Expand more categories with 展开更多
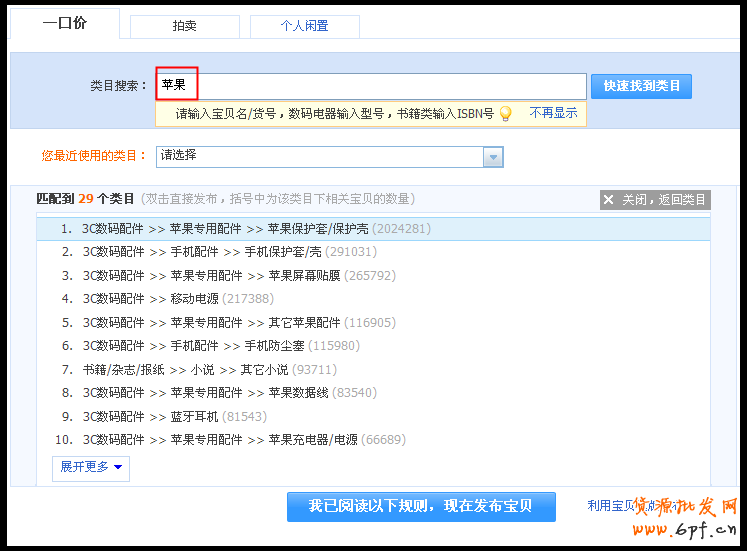This screenshot has height=551, width=747. tap(91, 467)
